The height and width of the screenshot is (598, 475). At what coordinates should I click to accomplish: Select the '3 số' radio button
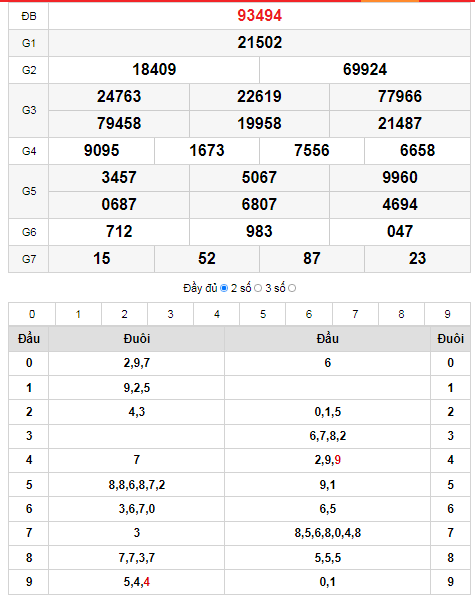point(292,288)
